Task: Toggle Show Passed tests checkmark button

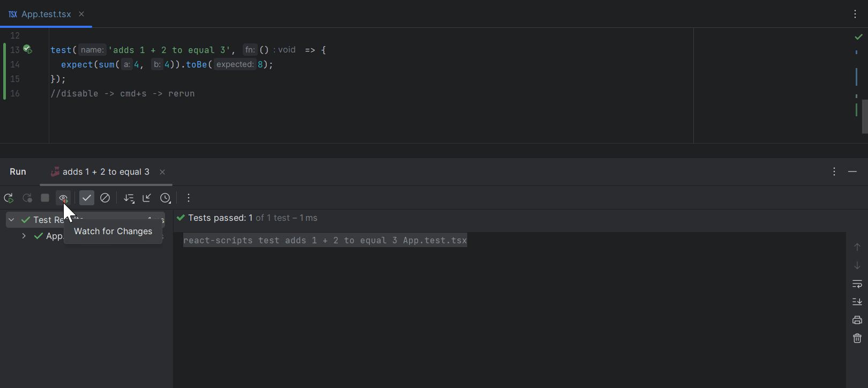Action: click(x=87, y=198)
